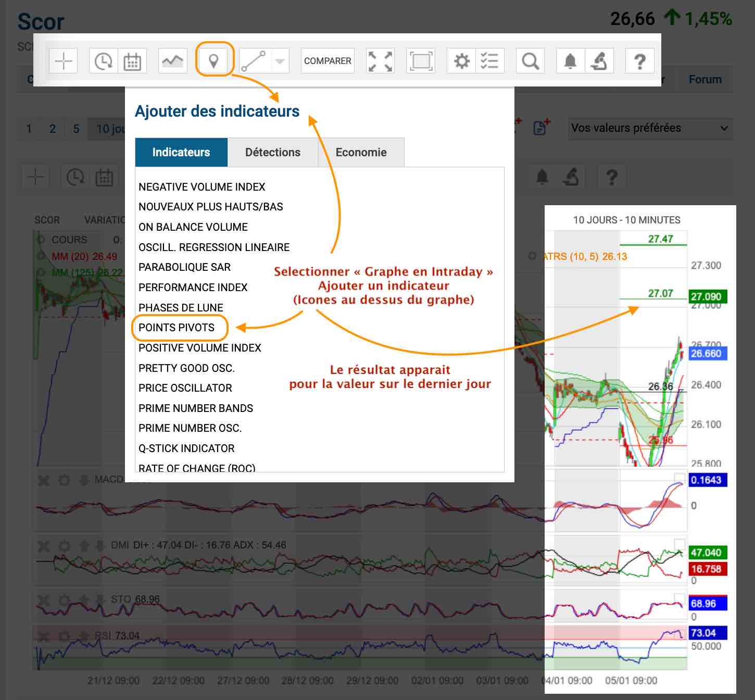Expand the drawing tools dropdown arrow
This screenshot has height=700, width=755.
click(280, 61)
